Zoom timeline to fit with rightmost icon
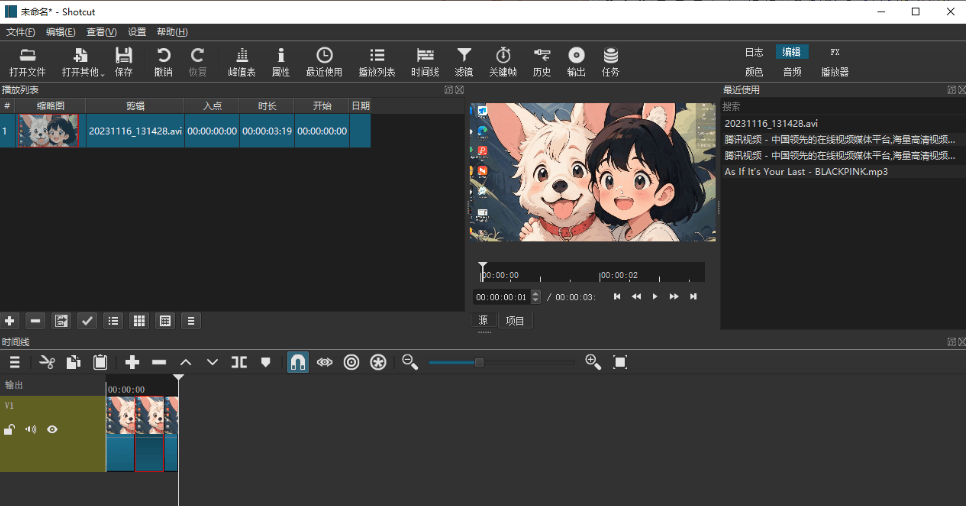 pos(620,362)
